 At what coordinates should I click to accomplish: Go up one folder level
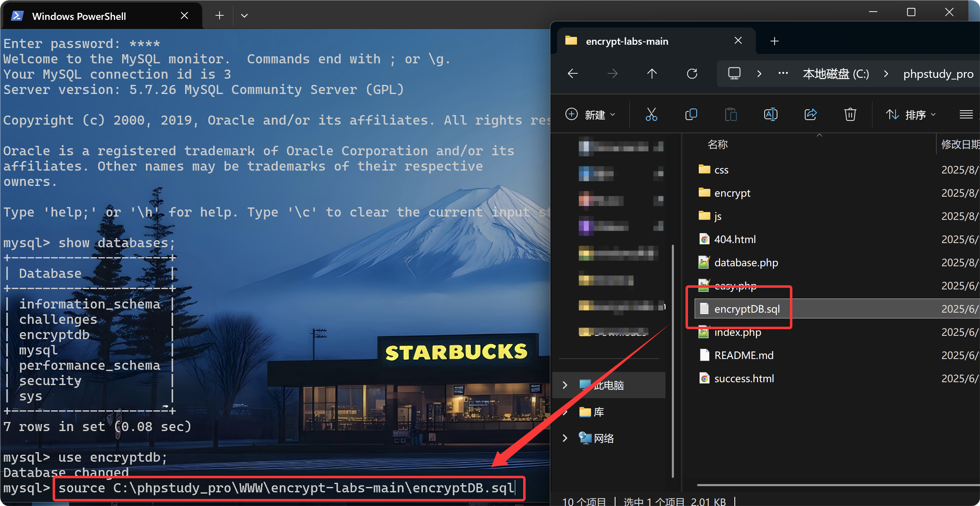pos(652,74)
